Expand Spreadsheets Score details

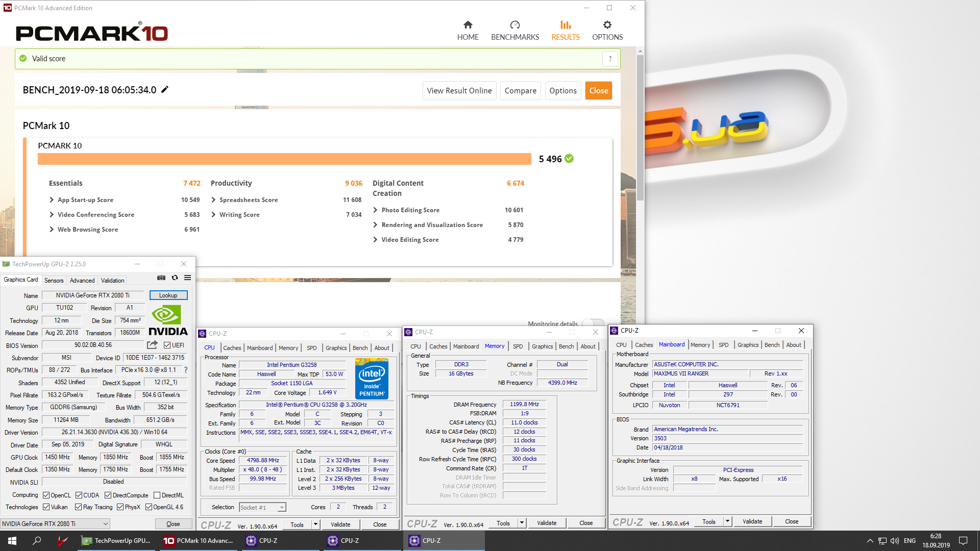click(213, 200)
